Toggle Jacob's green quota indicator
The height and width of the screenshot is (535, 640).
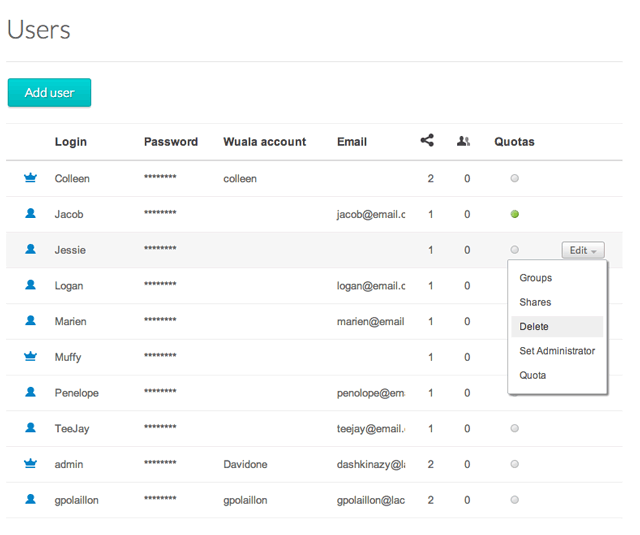pyautogui.click(x=515, y=214)
